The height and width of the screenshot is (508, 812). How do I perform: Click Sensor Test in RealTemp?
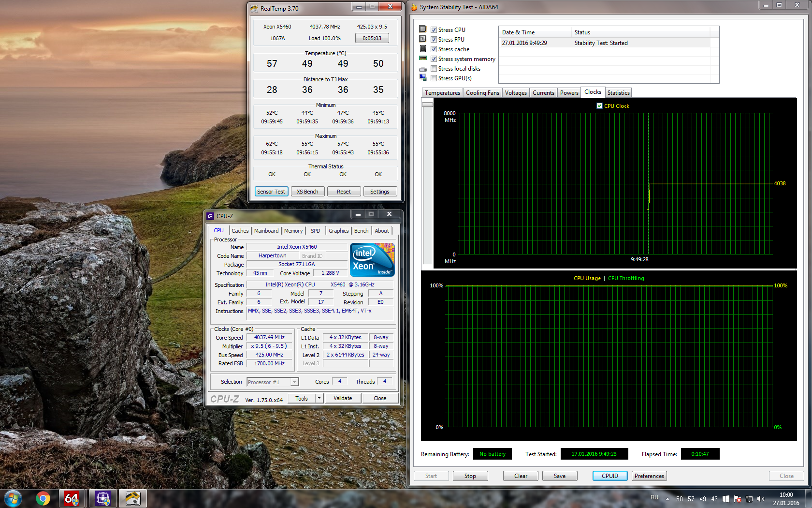point(271,192)
